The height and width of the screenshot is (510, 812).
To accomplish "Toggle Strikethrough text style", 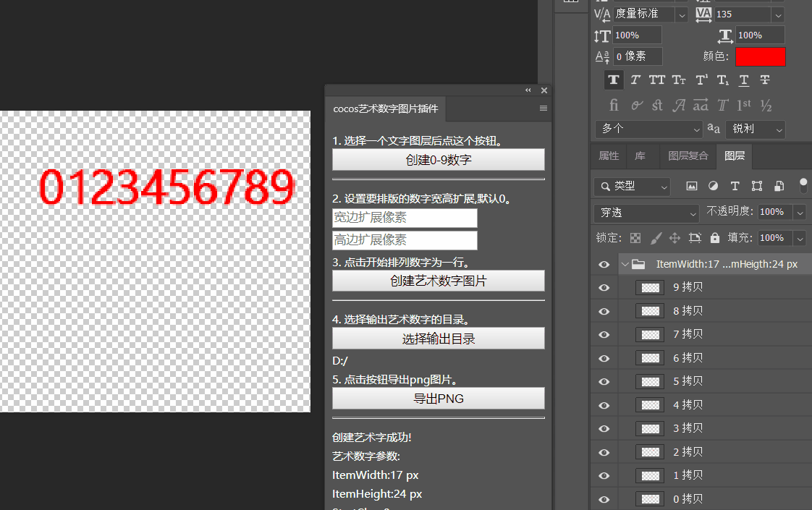I will 765,80.
